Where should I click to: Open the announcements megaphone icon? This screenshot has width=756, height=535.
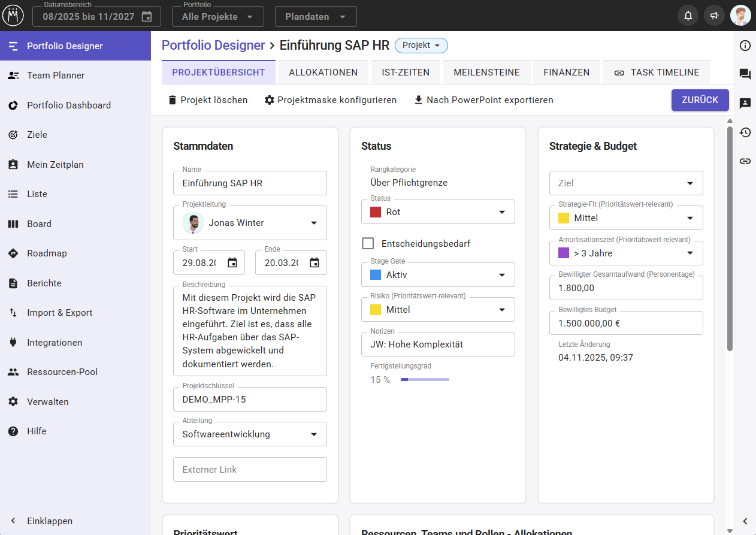click(714, 16)
